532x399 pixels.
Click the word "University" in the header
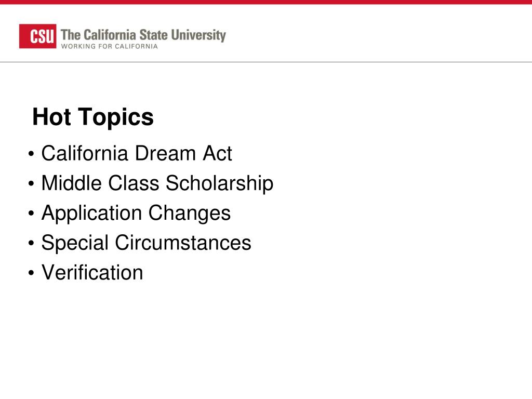click(198, 35)
